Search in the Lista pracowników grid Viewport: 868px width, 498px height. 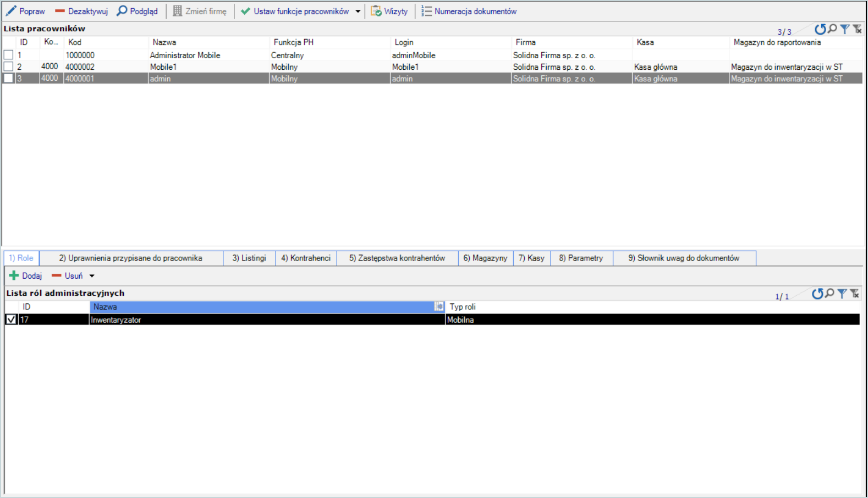pos(832,29)
